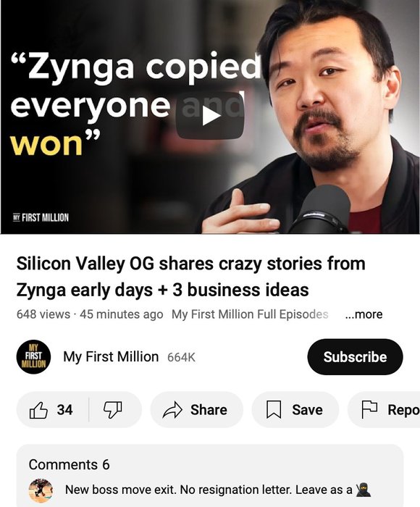Screen dimensions: 420x507
Task: Subscribe to My First Million channel
Action: coord(355,357)
